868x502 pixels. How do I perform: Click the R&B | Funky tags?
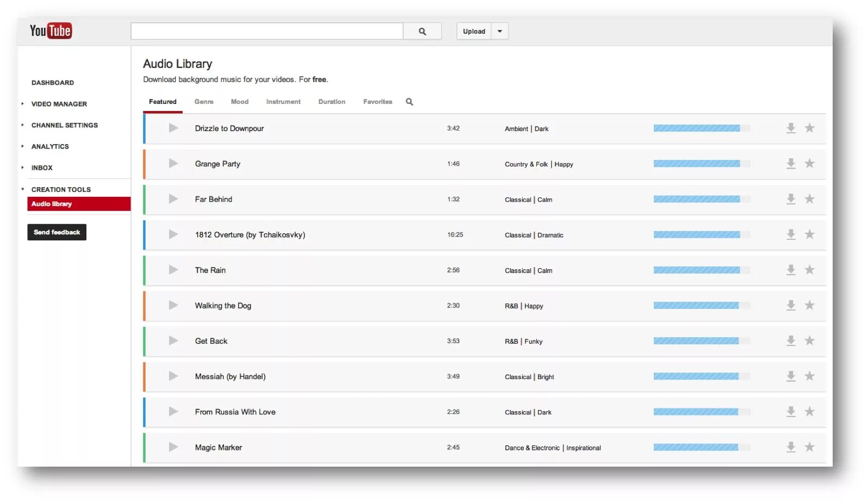click(523, 342)
